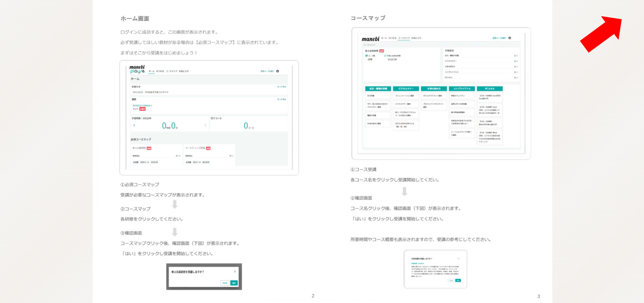Viewport: 644px width, 303px height.
Task: Select the コースマップ tab in the Course Map screenshot
Action: [x=404, y=38]
